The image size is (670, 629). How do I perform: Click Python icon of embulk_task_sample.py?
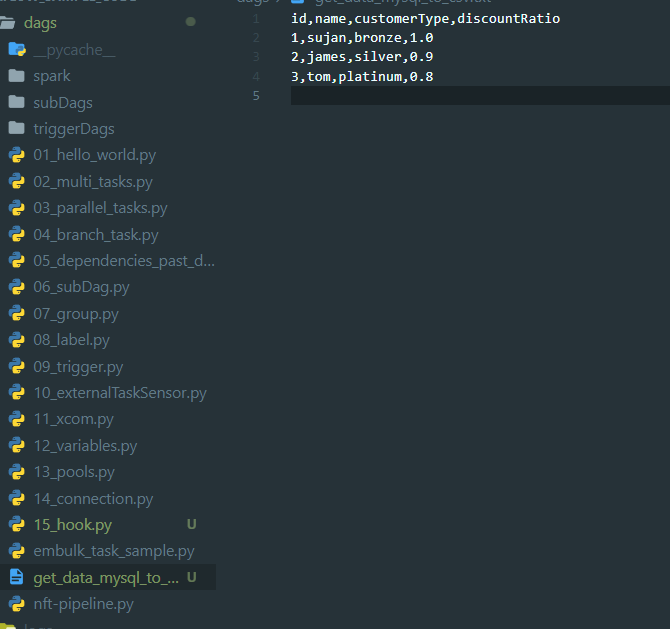[17, 551]
